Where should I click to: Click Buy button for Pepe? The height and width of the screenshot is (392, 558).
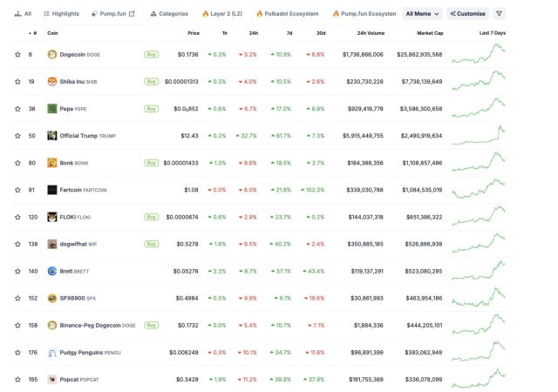click(151, 109)
